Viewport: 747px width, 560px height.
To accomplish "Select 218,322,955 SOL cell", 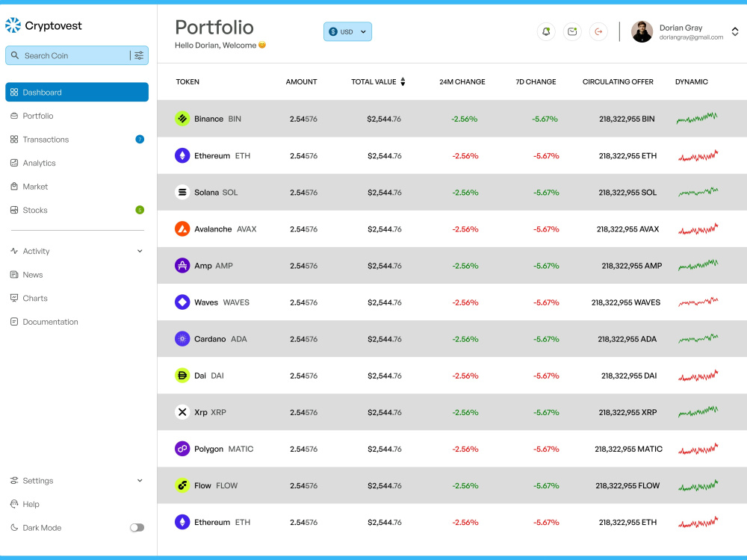I will pyautogui.click(x=627, y=193).
